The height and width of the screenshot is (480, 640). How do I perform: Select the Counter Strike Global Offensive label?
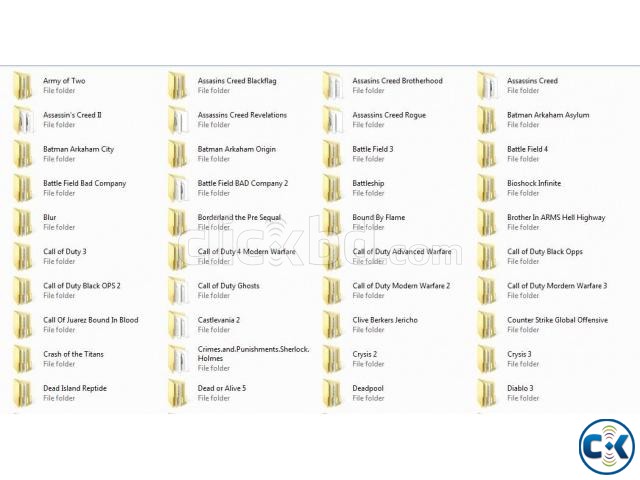(x=557, y=320)
